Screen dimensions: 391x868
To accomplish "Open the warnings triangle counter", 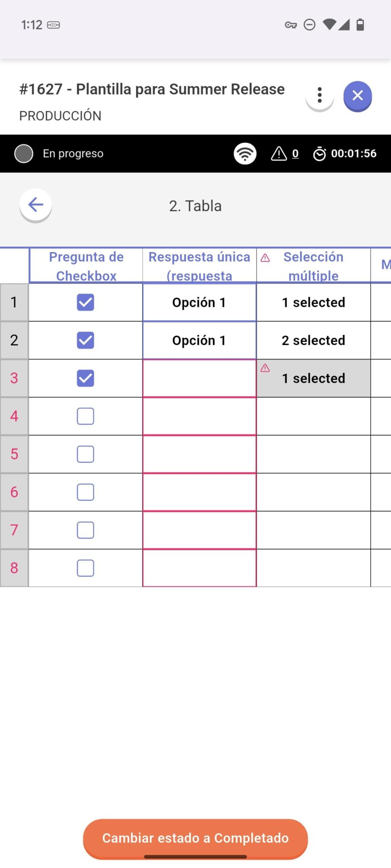I will pyautogui.click(x=285, y=154).
